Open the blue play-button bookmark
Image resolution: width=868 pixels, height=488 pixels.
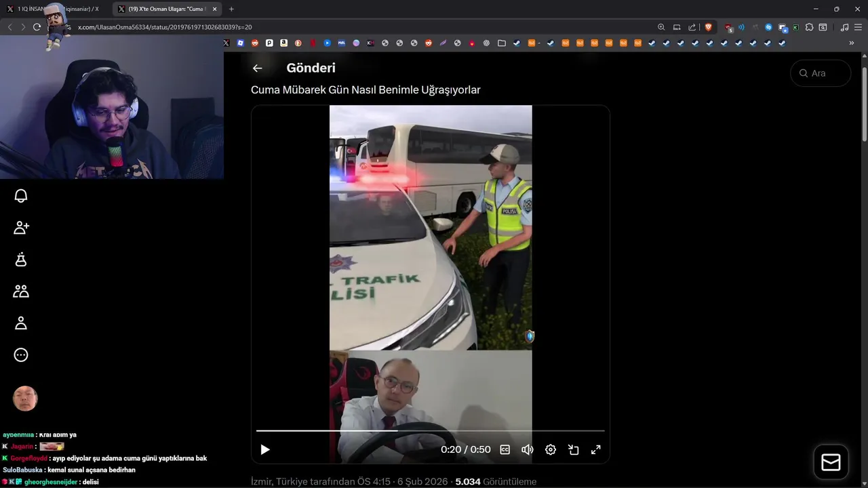(327, 43)
